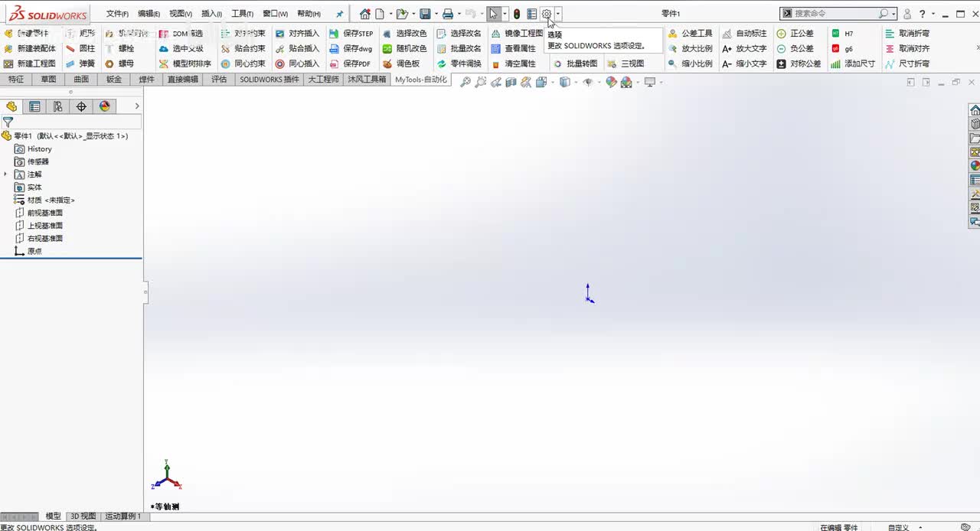980x531 pixels.
Task: Click the zoom to fit icon
Action: [465, 82]
